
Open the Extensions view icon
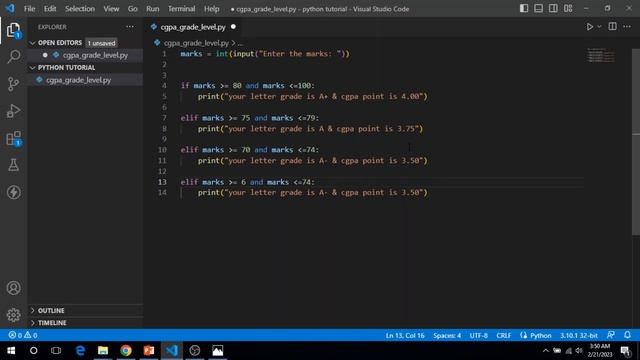[13, 138]
